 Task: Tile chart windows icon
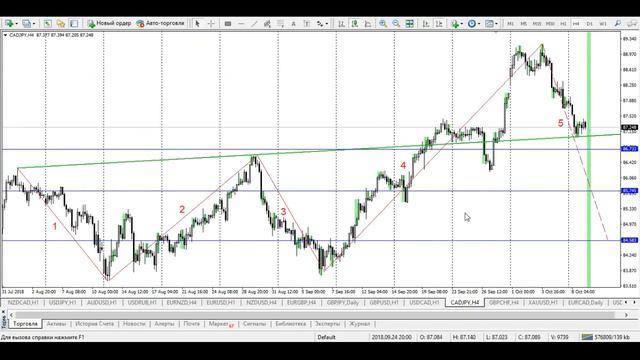[x=409, y=24]
